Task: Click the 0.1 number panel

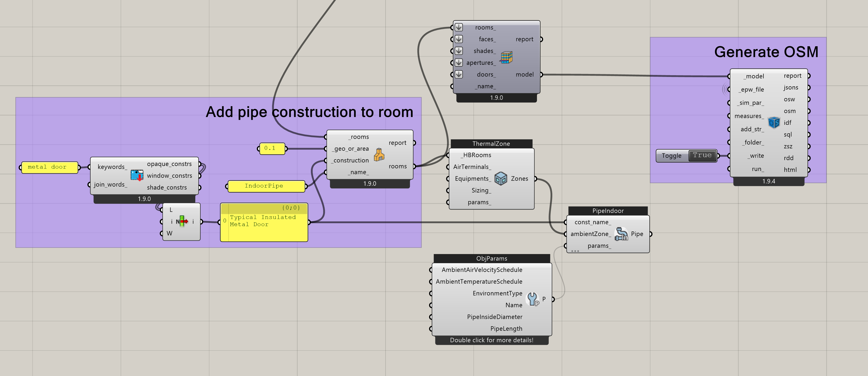Action: point(272,148)
